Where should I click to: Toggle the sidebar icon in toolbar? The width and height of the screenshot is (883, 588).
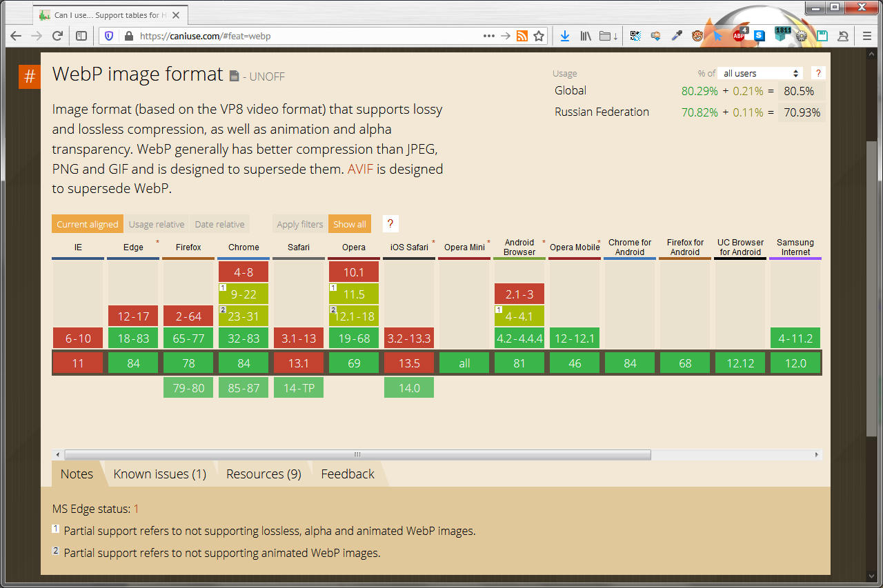pyautogui.click(x=81, y=36)
